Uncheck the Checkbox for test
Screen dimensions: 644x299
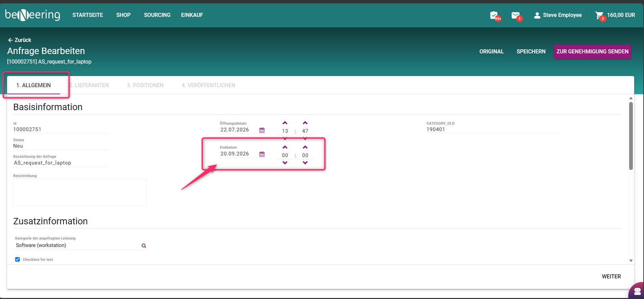[x=18, y=259]
